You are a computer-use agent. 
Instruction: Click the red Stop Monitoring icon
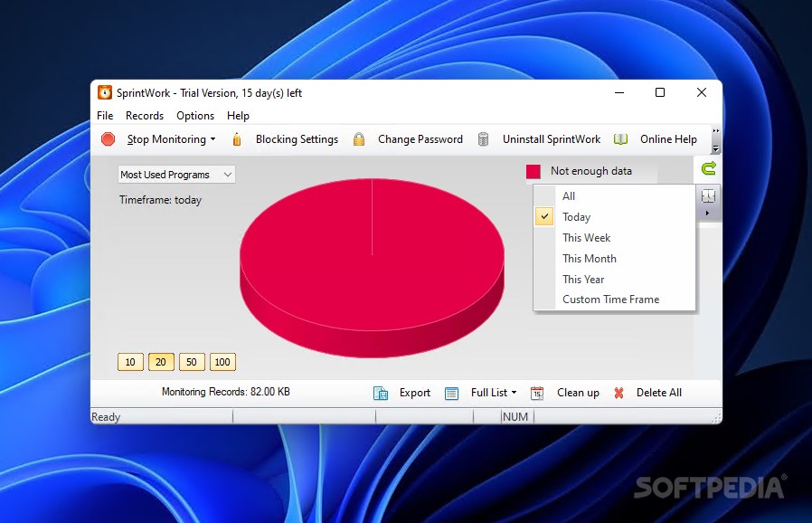pyautogui.click(x=108, y=139)
